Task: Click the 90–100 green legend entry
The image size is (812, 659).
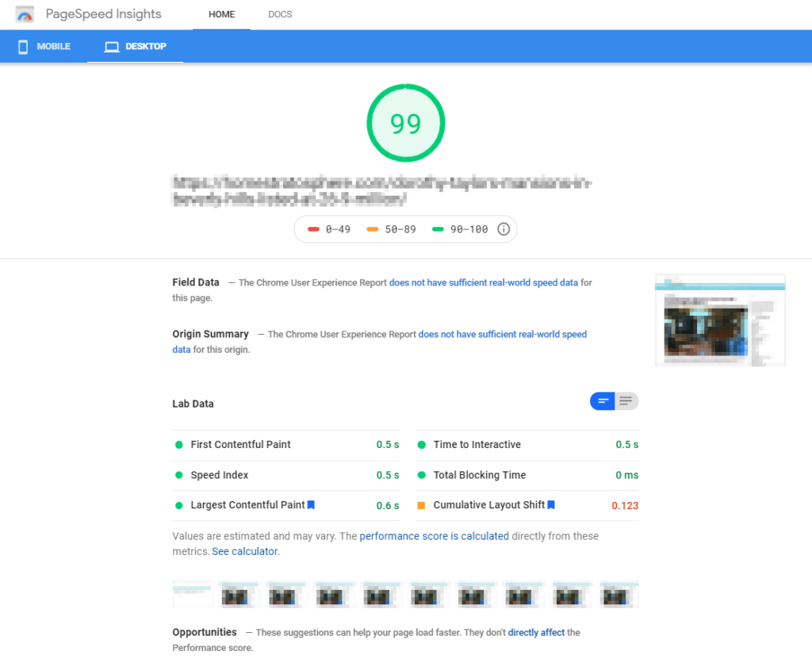Action: (460, 229)
